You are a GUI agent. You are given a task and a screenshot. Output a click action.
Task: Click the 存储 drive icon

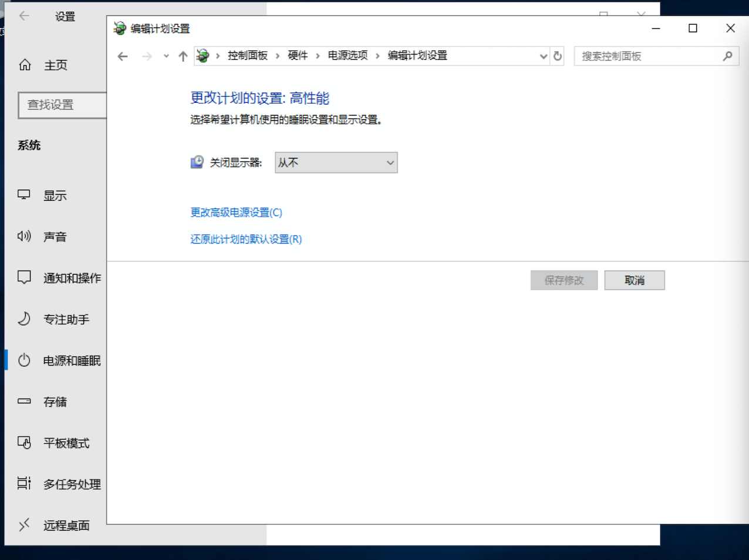[x=24, y=401]
